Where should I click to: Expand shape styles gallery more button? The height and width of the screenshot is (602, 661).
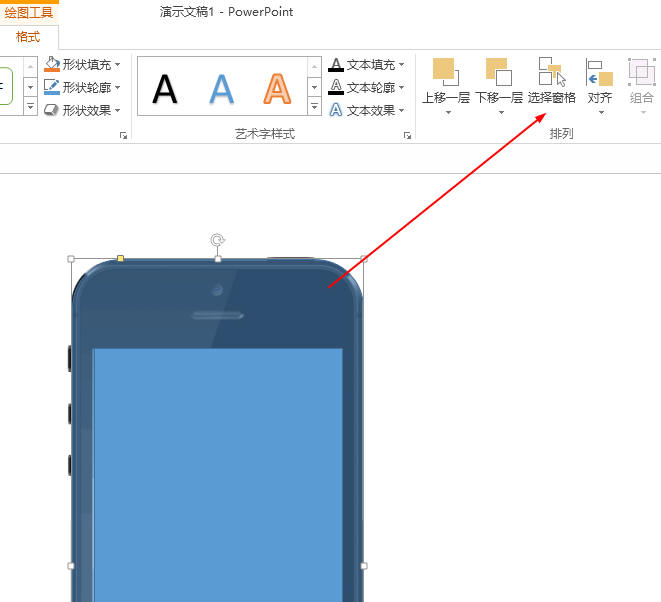click(x=30, y=106)
